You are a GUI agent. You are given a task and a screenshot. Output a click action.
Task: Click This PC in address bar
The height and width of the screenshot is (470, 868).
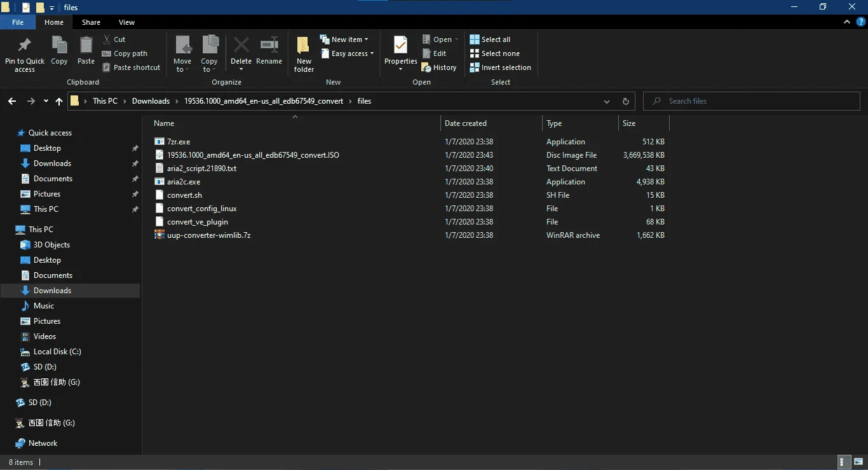[105, 101]
